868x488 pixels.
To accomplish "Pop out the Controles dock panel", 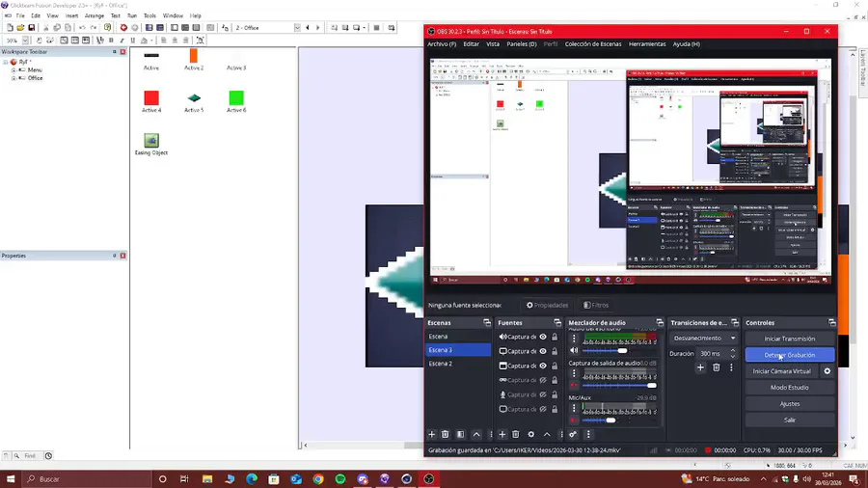I will point(832,322).
